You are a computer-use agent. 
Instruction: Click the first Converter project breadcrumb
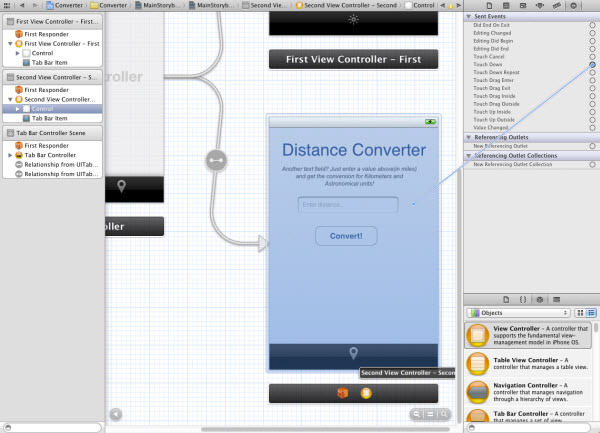(x=65, y=5)
